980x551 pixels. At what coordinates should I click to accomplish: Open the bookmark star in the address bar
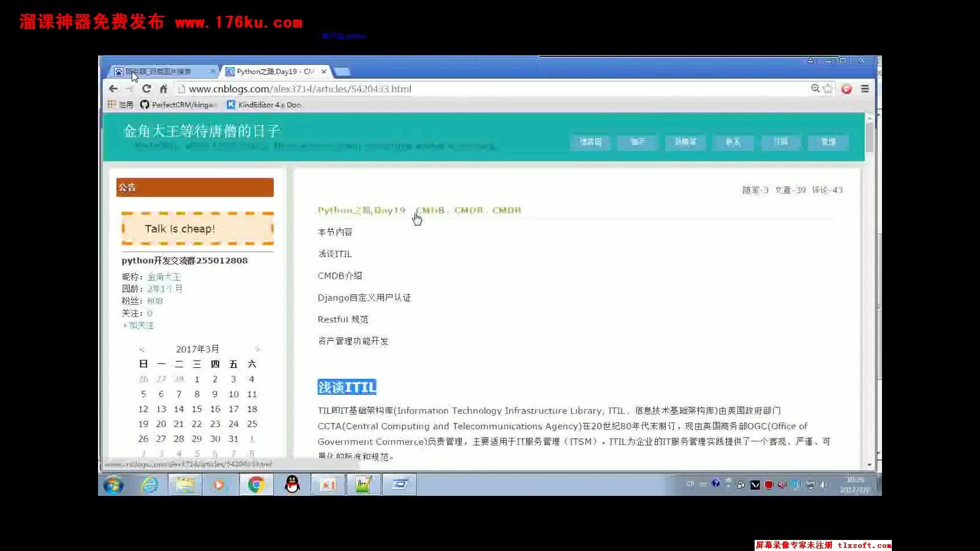click(828, 88)
